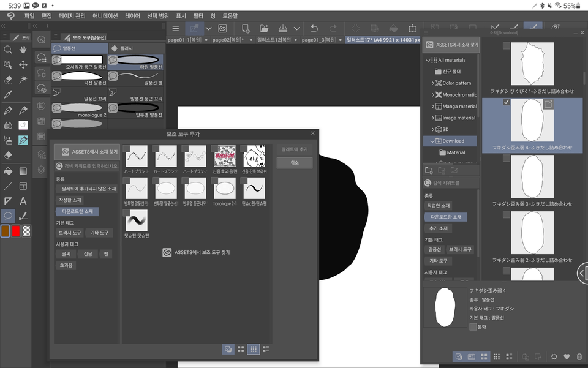Select the transparent checkered color swatch

(26, 231)
